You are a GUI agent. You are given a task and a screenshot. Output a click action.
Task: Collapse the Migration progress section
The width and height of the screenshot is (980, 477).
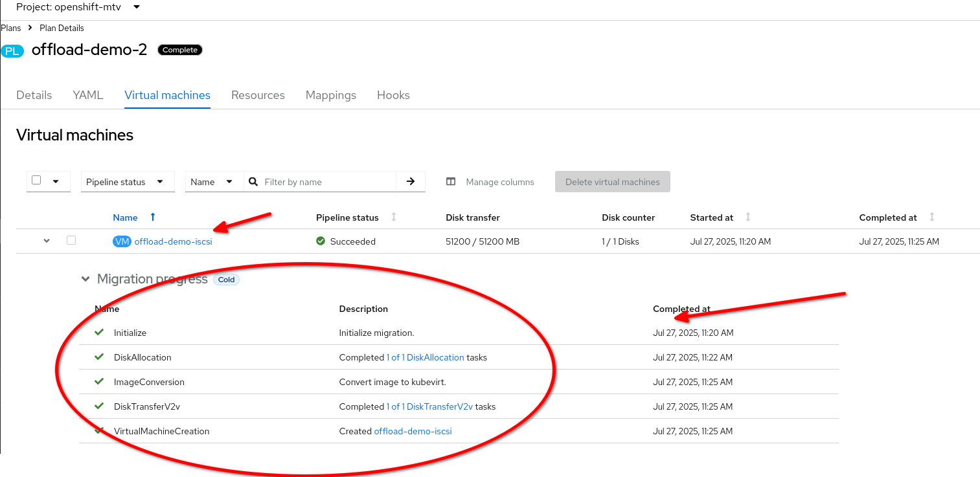85,279
